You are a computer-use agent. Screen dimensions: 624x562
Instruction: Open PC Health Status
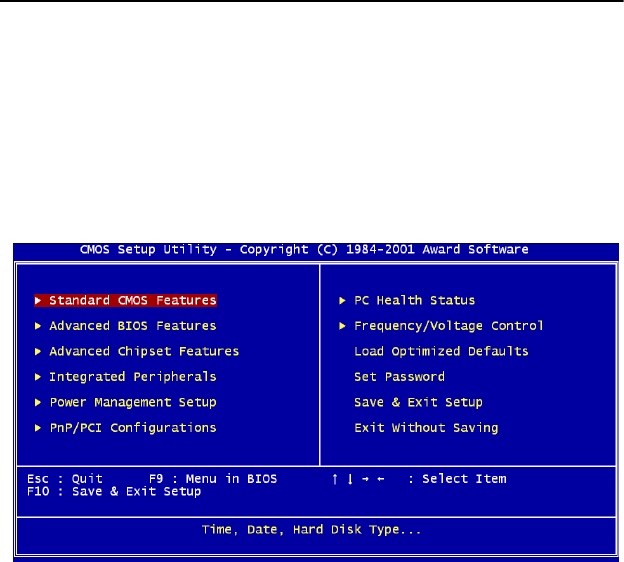click(415, 300)
